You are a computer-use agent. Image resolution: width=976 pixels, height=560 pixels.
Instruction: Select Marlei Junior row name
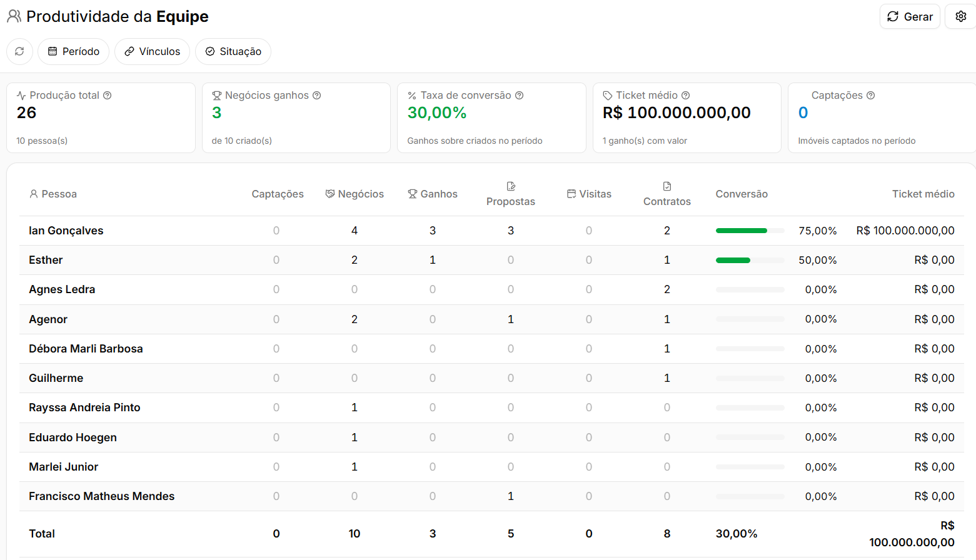(x=63, y=467)
